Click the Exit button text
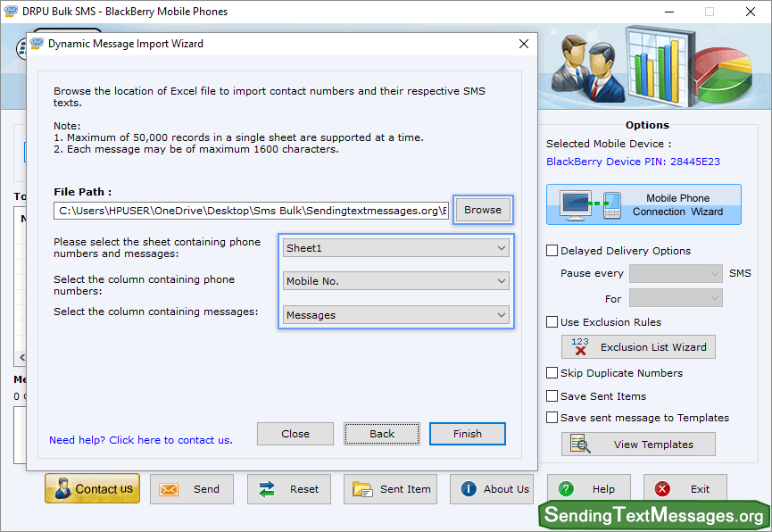The height and width of the screenshot is (532, 772). coord(700,489)
